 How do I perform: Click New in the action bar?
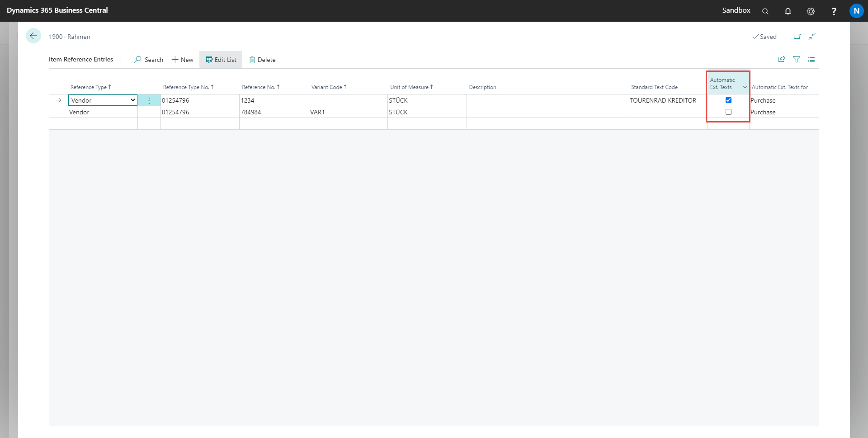click(x=183, y=60)
